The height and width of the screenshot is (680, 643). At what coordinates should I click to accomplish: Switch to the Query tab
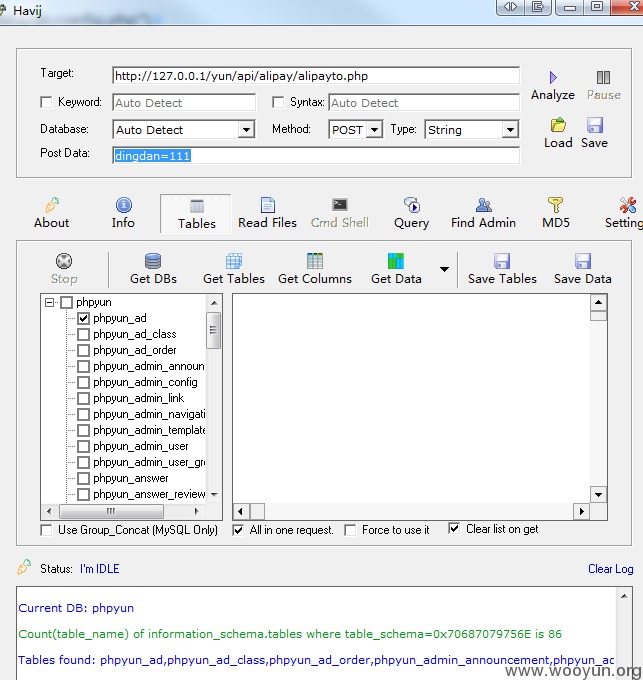point(411,213)
